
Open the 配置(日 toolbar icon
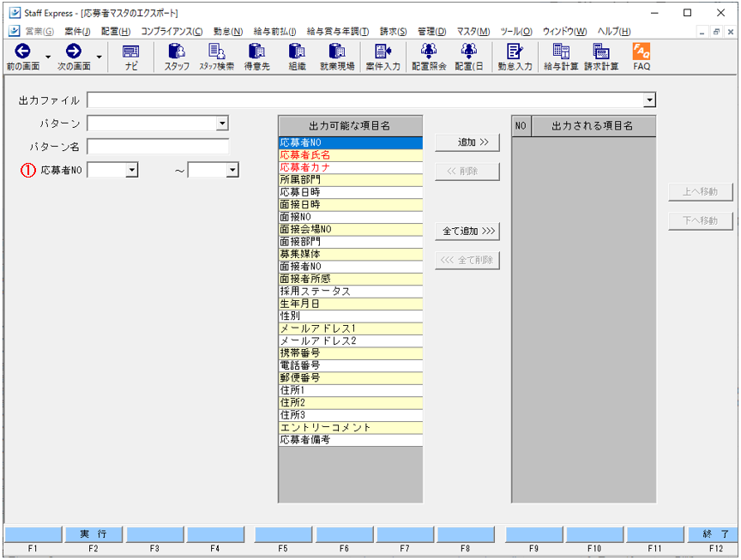point(469,57)
